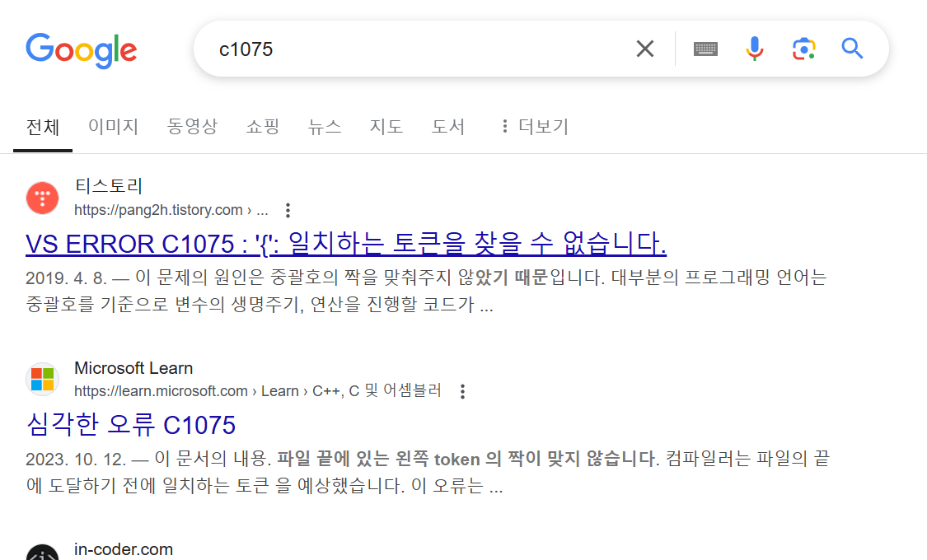Click the in-coder.com site name
Viewport: 927px width, 560px height.
coord(124,549)
